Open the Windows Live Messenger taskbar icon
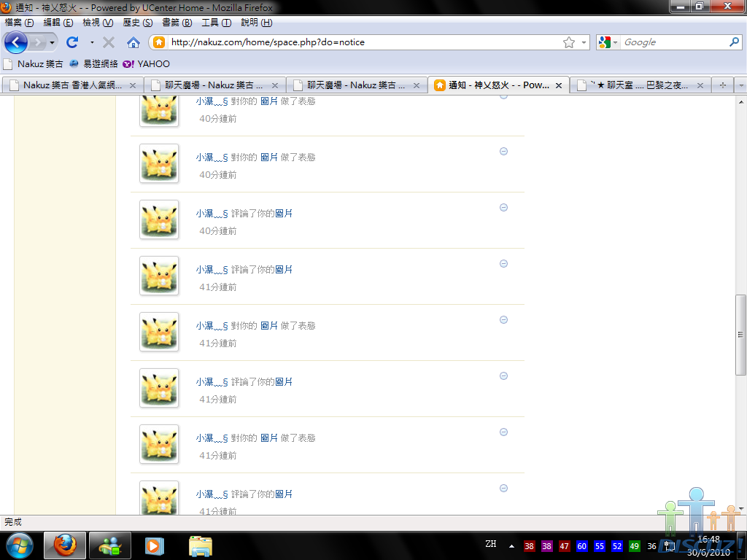Screen dimensions: 747x560 click(110, 545)
